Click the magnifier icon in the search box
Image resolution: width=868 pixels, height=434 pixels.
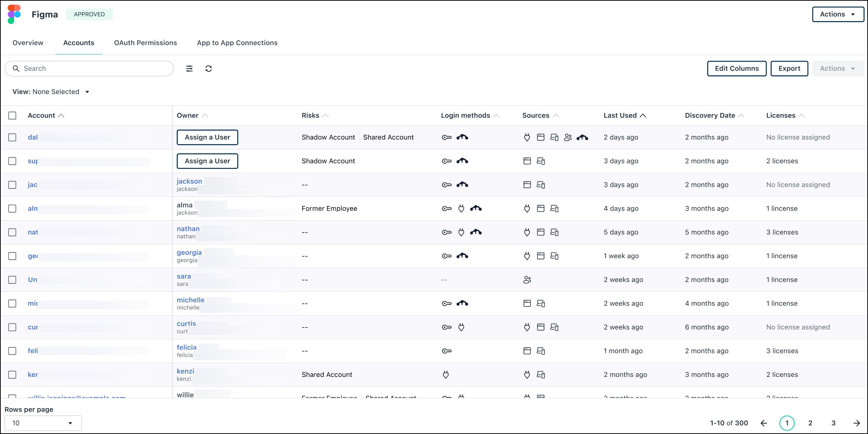pos(16,69)
